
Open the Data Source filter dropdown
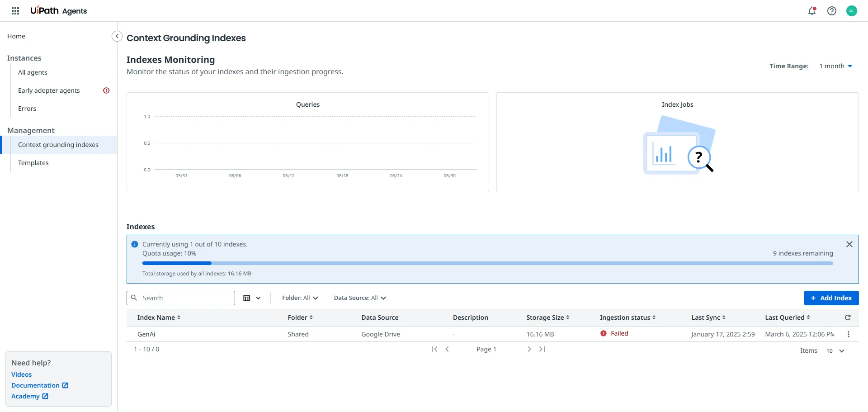click(360, 298)
